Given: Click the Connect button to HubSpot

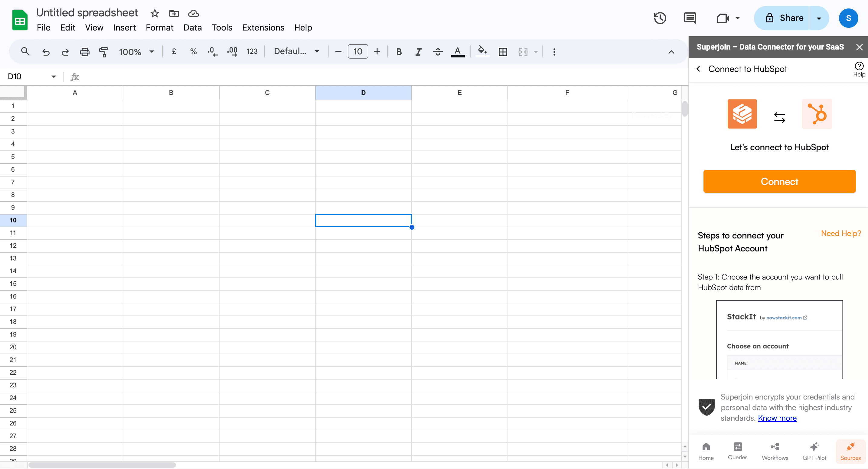Looking at the screenshot, I should click(x=780, y=181).
